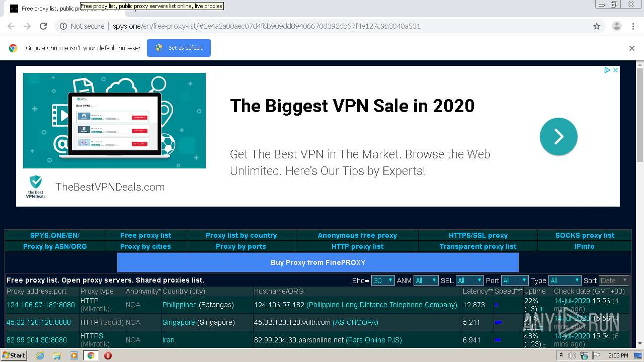Click the VPN ad laptop thumbnail
Image resolution: width=644 pixels, height=362 pixels.
pyautogui.click(x=114, y=121)
